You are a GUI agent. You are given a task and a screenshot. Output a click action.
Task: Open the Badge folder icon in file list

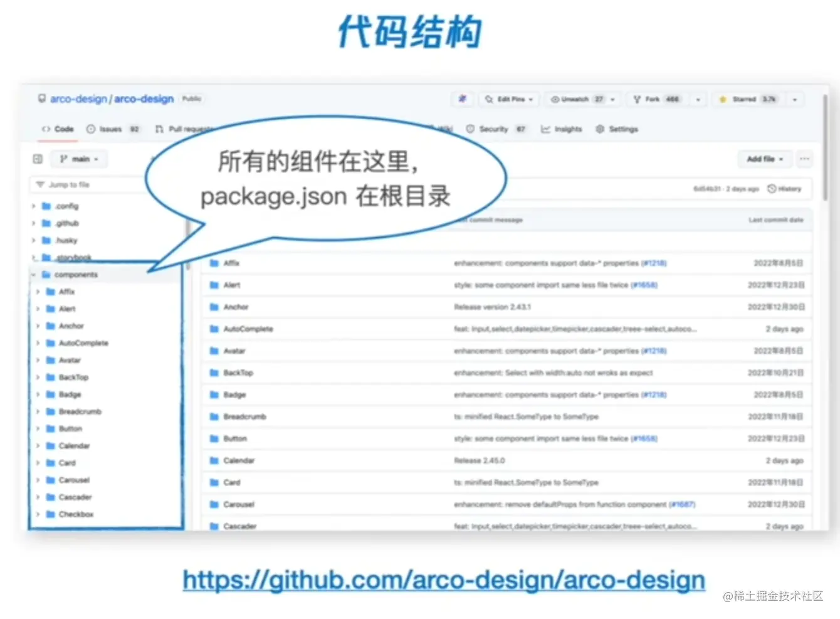(214, 395)
